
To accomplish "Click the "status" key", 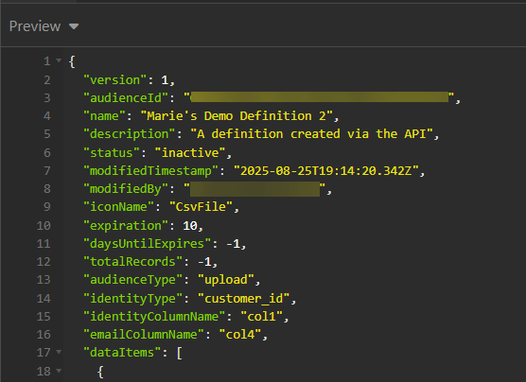I will click(x=111, y=153).
